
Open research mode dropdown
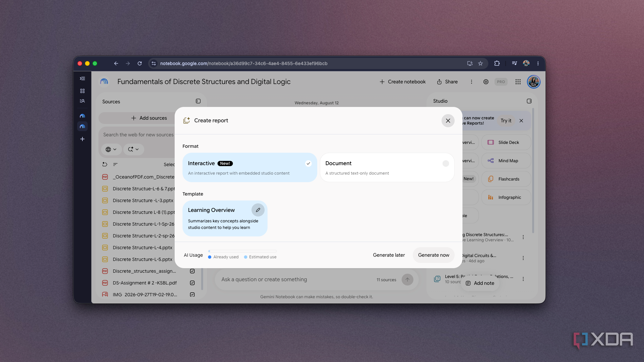tap(133, 149)
